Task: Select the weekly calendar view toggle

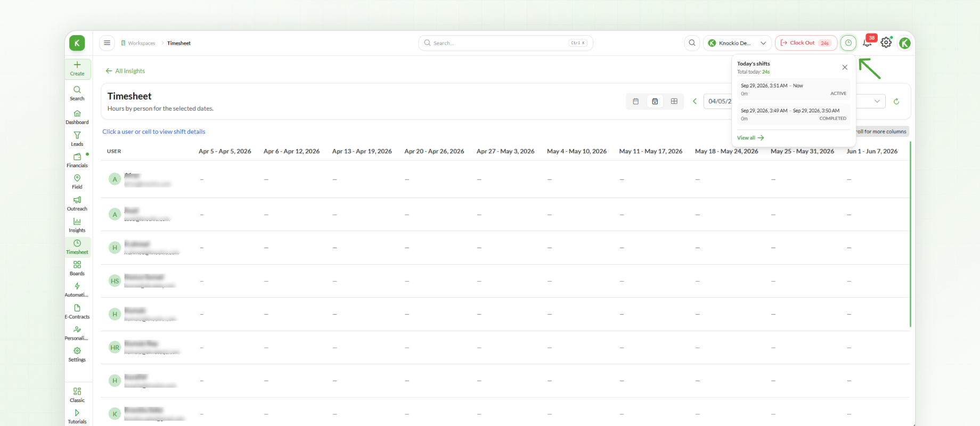Action: 655,101
